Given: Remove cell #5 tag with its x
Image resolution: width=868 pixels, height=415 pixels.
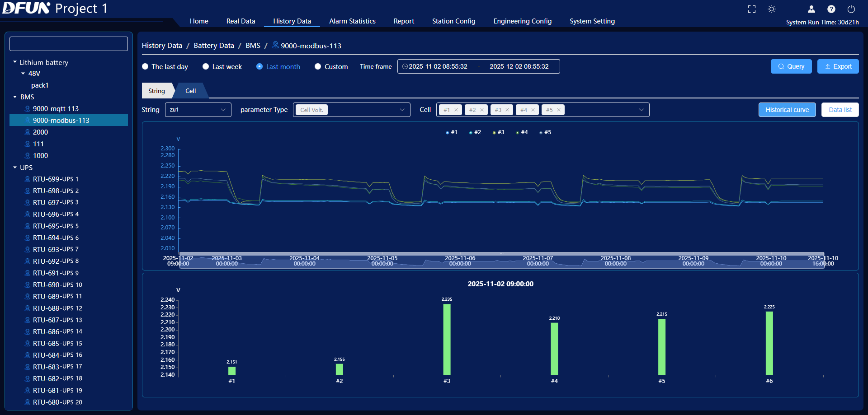Looking at the screenshot, I should coord(559,110).
